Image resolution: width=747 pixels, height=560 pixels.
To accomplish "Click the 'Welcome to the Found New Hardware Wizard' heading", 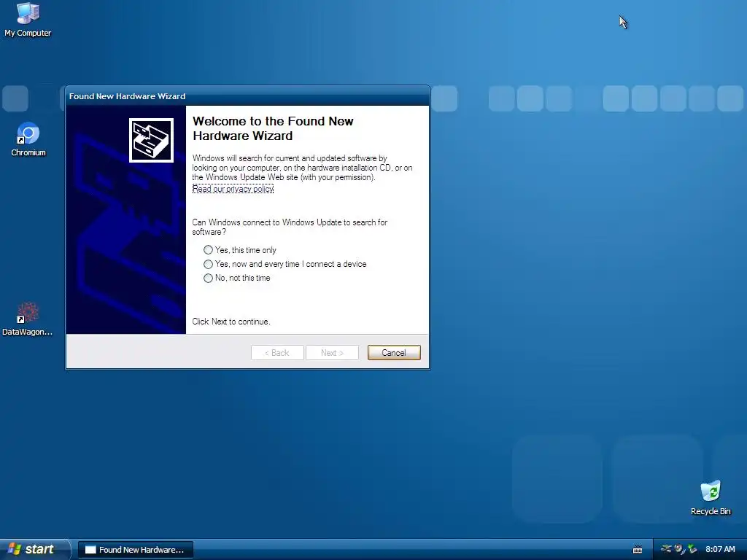I will pyautogui.click(x=273, y=128).
